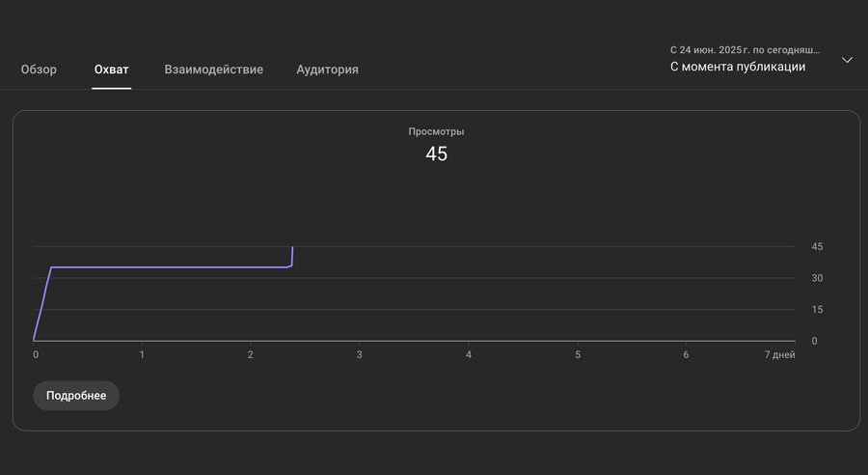Switch to the Взаимодействие tab
Screen dimensions: 868x475
214,70
